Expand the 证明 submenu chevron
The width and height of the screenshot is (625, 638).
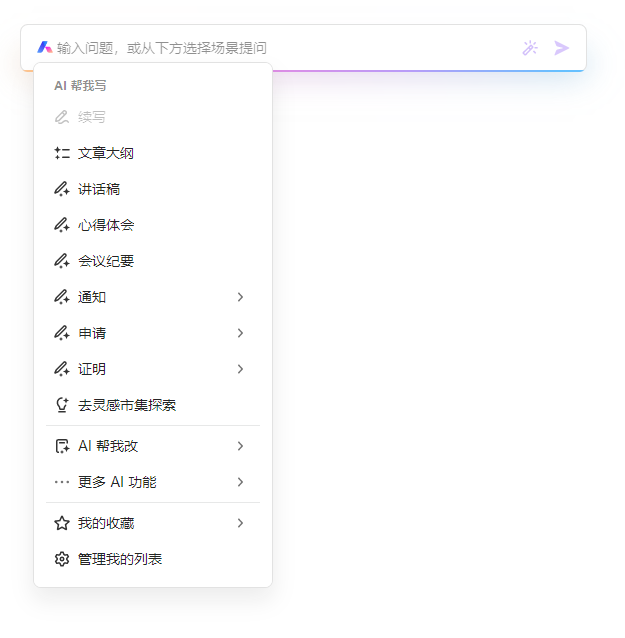tap(240, 369)
